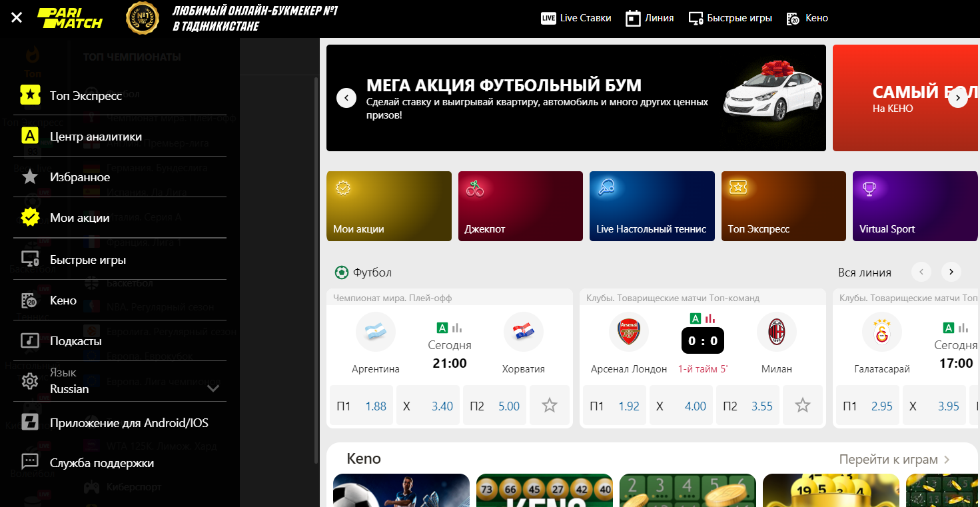Screen dimensions: 980x507
Task: Open analytics A icon for Аргентина match
Action: [442, 327]
